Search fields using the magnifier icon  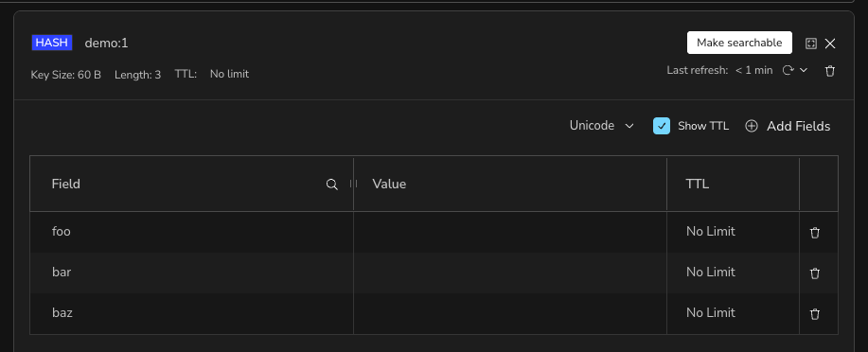[x=332, y=185]
